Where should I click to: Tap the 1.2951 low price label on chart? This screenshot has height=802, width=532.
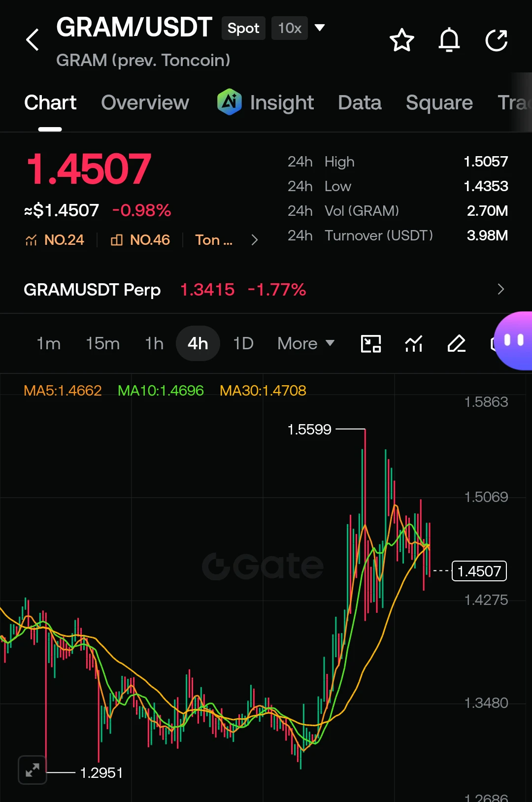[101, 772]
